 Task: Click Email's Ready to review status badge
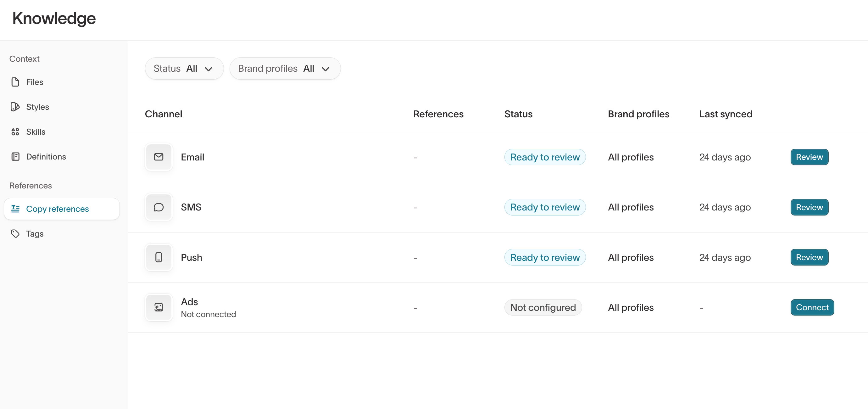coord(545,157)
